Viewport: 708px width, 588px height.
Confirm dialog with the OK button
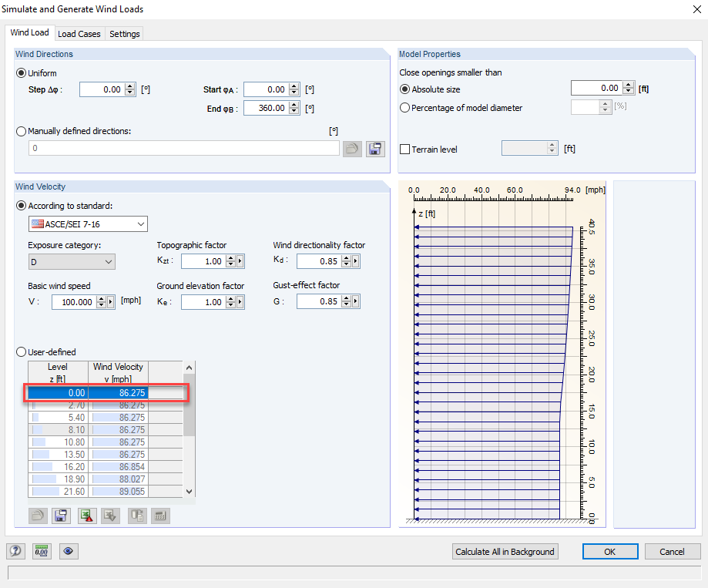point(609,551)
